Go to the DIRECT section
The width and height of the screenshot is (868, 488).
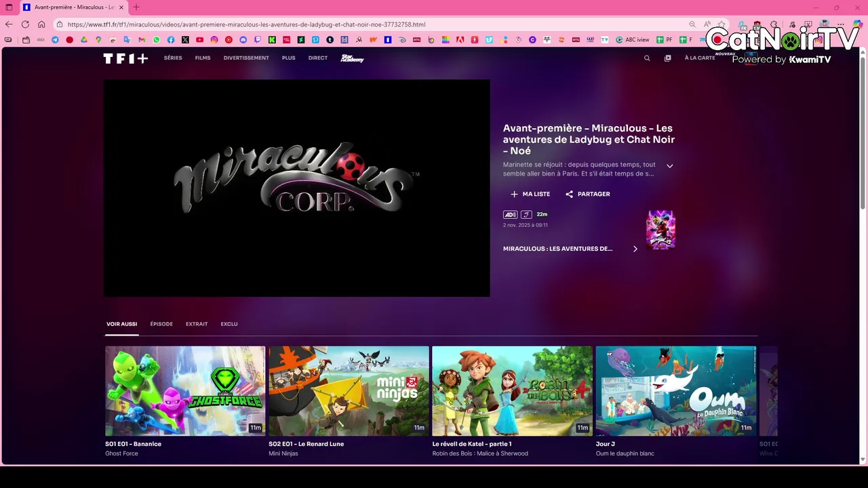(x=318, y=58)
